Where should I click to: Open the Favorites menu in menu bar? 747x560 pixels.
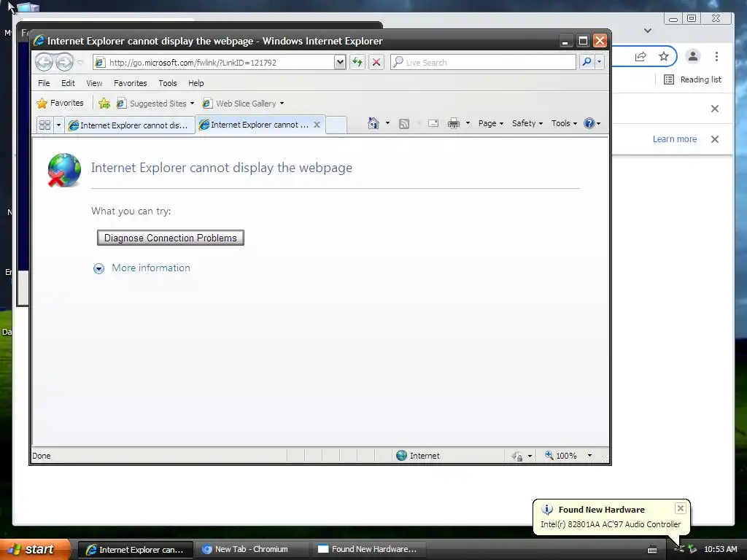(130, 83)
